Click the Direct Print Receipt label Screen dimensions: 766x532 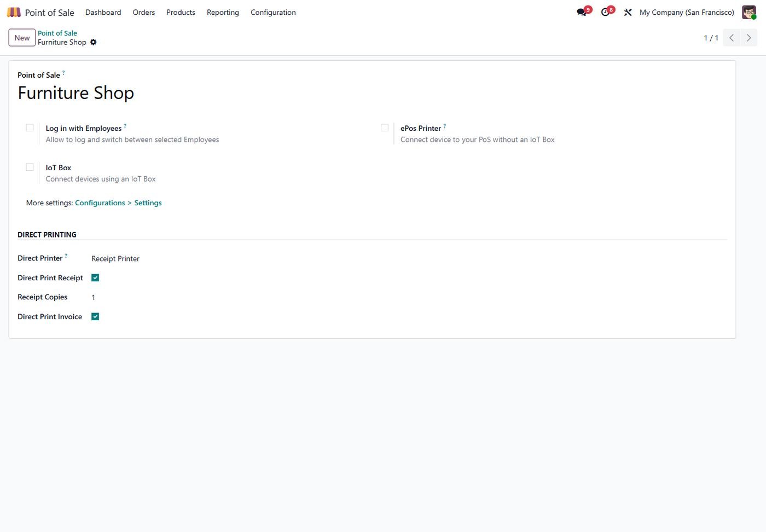tap(50, 278)
